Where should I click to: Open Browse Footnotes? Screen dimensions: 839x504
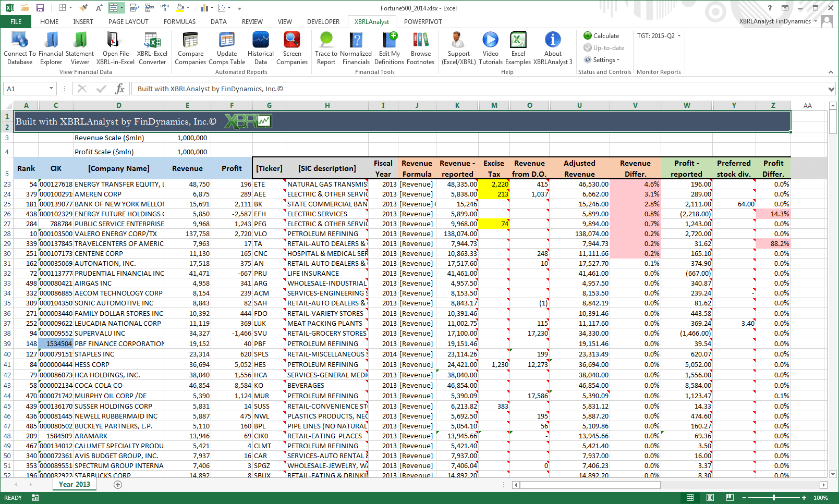tap(420, 47)
